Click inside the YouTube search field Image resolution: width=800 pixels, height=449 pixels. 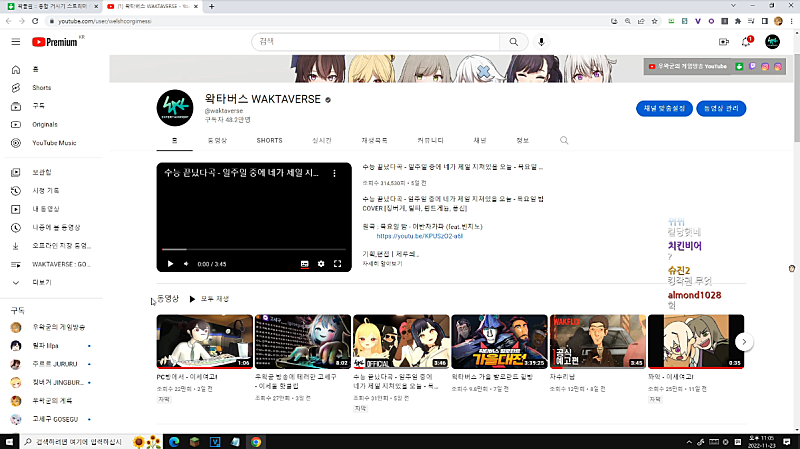[380, 41]
